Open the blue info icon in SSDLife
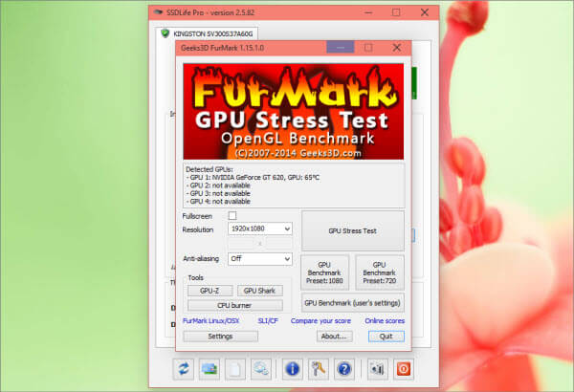This screenshot has height=392, width=574. [292, 369]
